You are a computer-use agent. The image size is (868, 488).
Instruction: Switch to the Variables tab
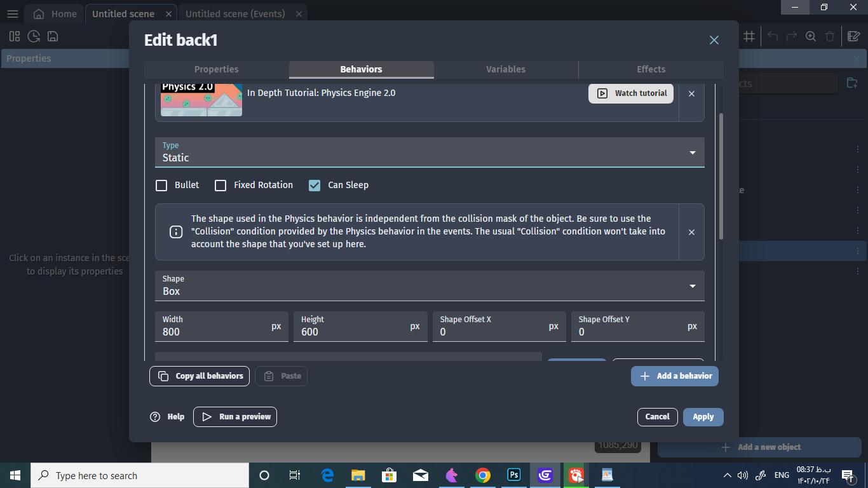[x=506, y=69]
